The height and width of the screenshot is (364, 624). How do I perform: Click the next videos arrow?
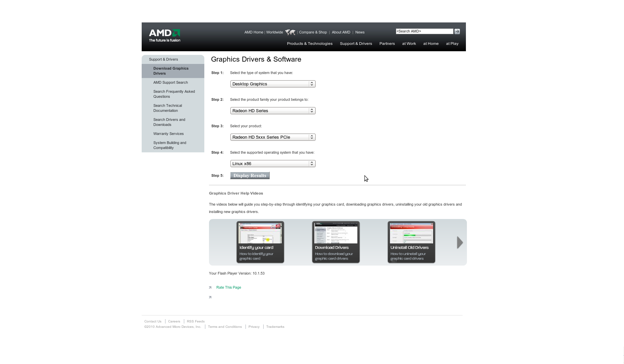click(x=460, y=242)
